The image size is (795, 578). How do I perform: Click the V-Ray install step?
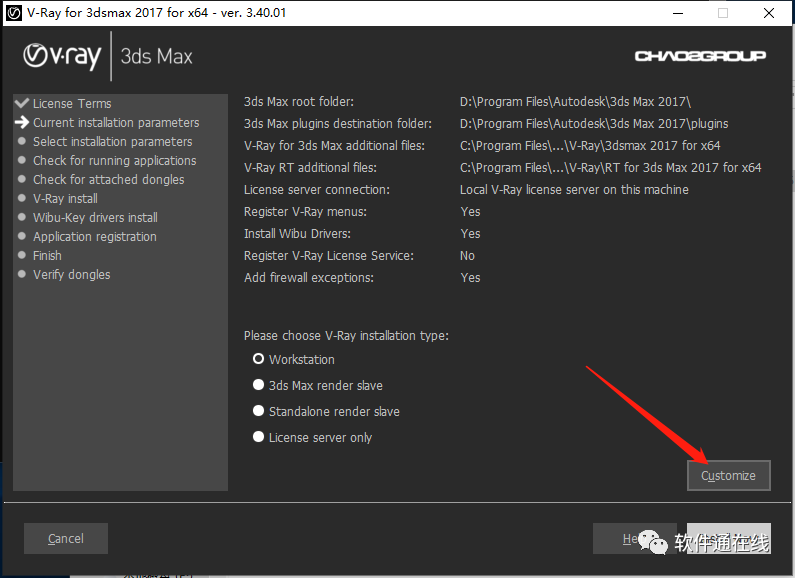coord(65,199)
